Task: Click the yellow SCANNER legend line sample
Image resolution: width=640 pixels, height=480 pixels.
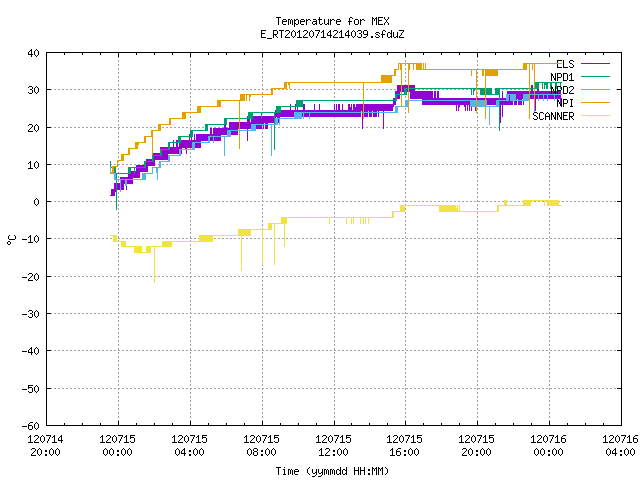Action: pyautogui.click(x=595, y=116)
